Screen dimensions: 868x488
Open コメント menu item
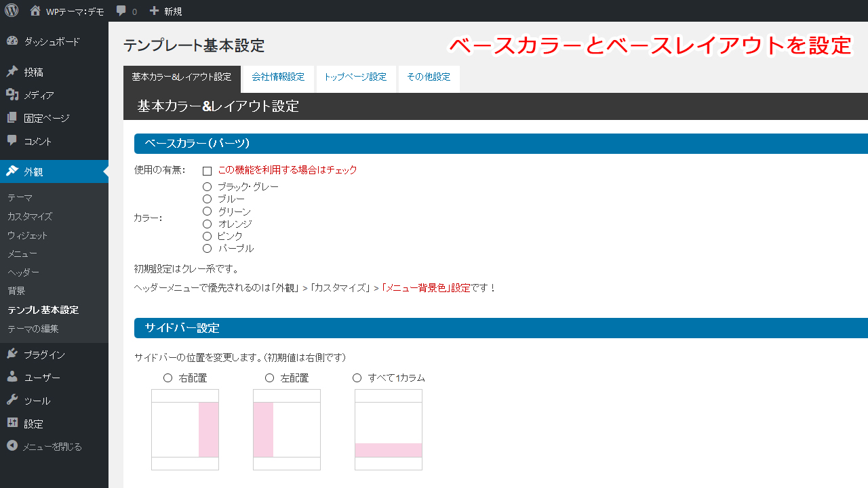pos(54,141)
